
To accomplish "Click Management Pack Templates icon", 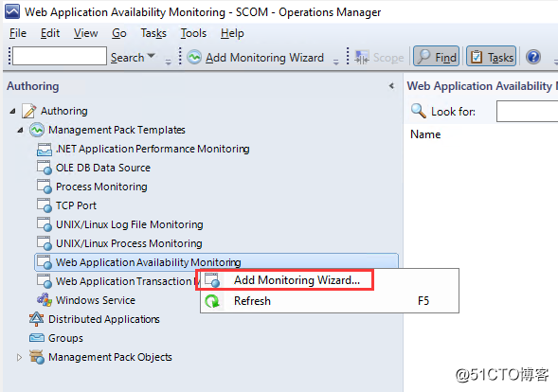I will click(x=37, y=130).
